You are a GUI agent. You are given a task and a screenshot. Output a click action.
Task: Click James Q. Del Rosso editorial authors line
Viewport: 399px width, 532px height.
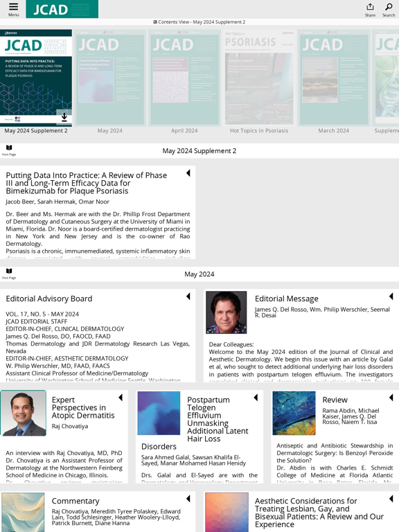pyautogui.click(x=322, y=312)
